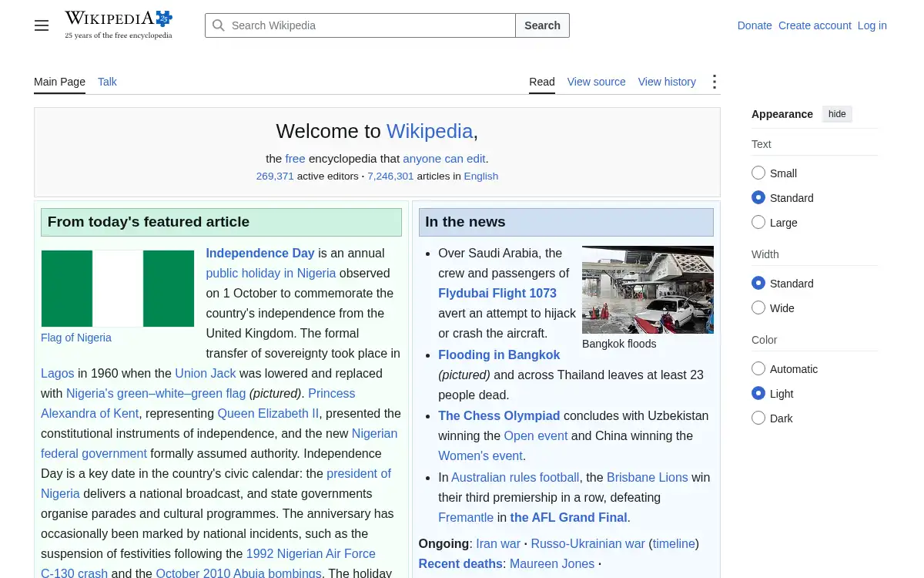
Task: Click the Donate link
Action: 755,25
